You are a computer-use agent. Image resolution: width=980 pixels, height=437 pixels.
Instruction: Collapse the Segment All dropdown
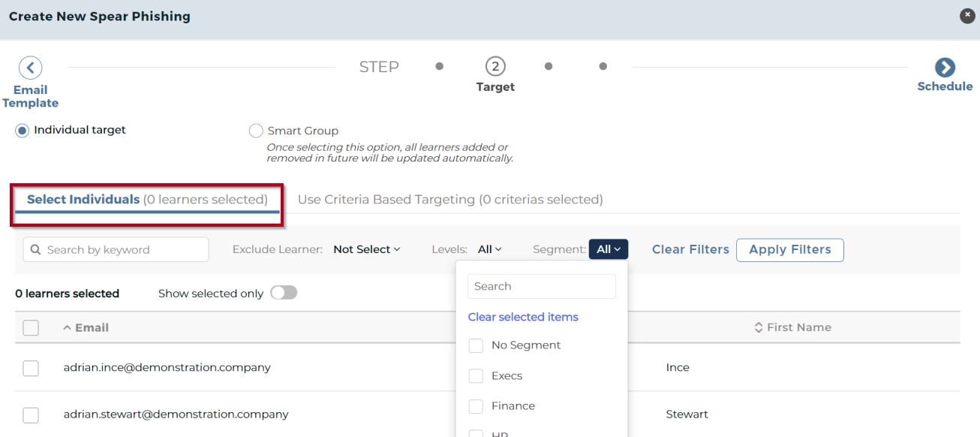tap(608, 249)
